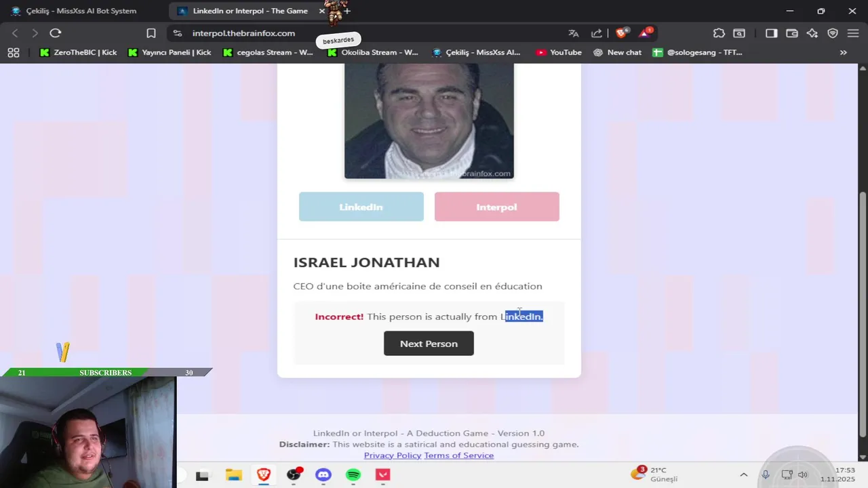Toggle the sidebar panel icon
This screenshot has height=488, width=868.
point(772,33)
